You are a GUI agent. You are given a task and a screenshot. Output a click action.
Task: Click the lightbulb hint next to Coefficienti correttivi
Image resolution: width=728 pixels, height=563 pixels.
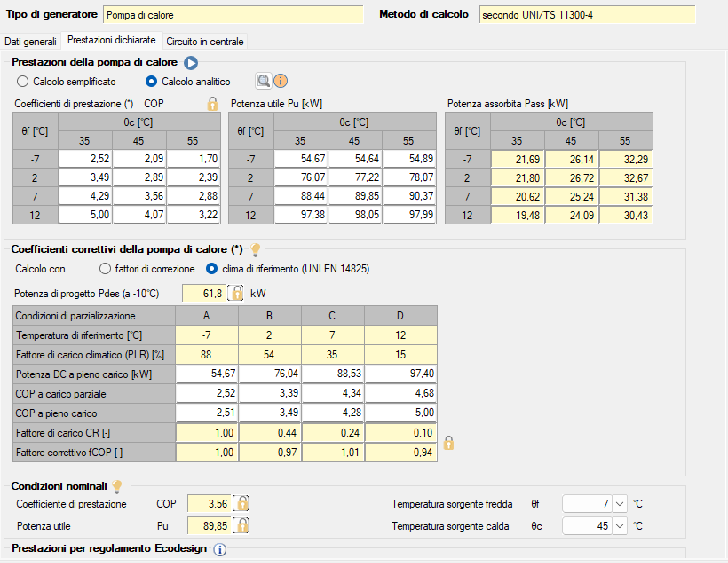(x=255, y=250)
